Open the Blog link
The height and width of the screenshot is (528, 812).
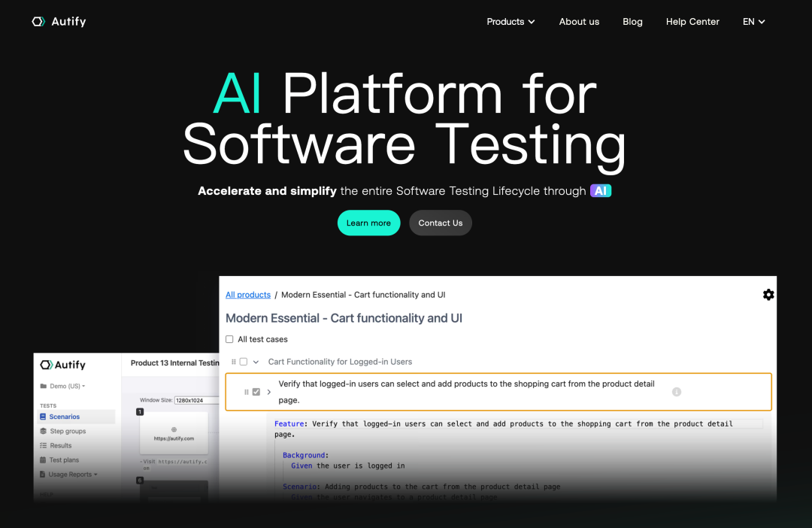pos(632,22)
